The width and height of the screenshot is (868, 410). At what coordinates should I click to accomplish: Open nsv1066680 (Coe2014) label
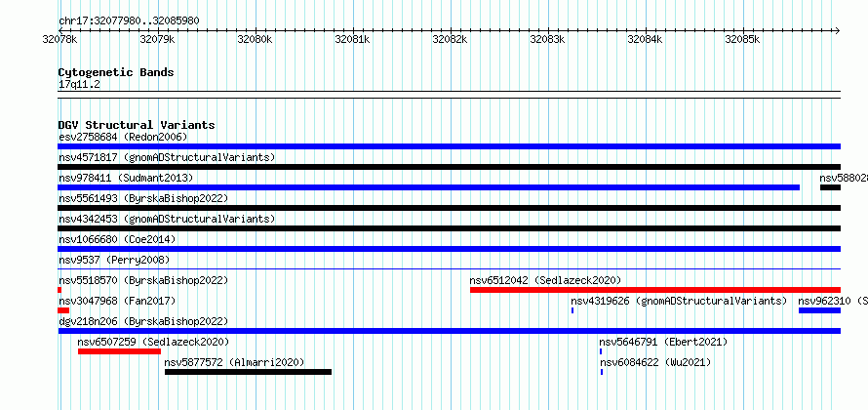coord(117,239)
